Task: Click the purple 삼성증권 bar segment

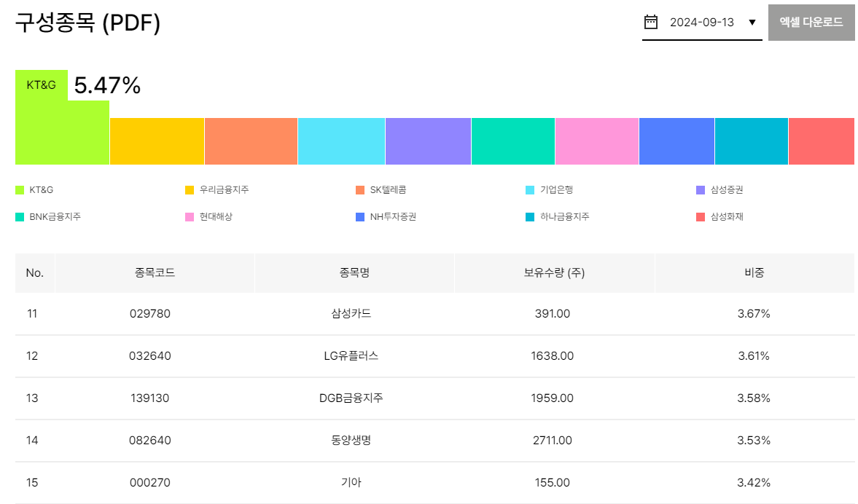Action: [x=428, y=141]
